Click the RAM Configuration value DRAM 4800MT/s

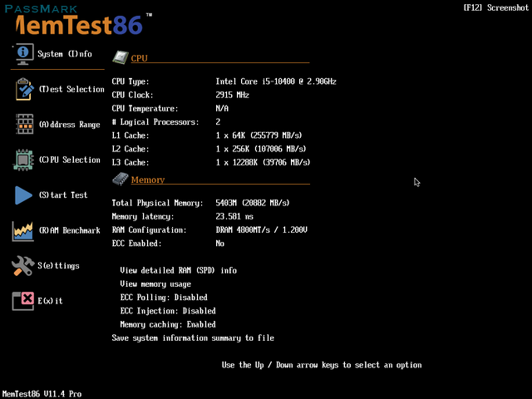262,230
